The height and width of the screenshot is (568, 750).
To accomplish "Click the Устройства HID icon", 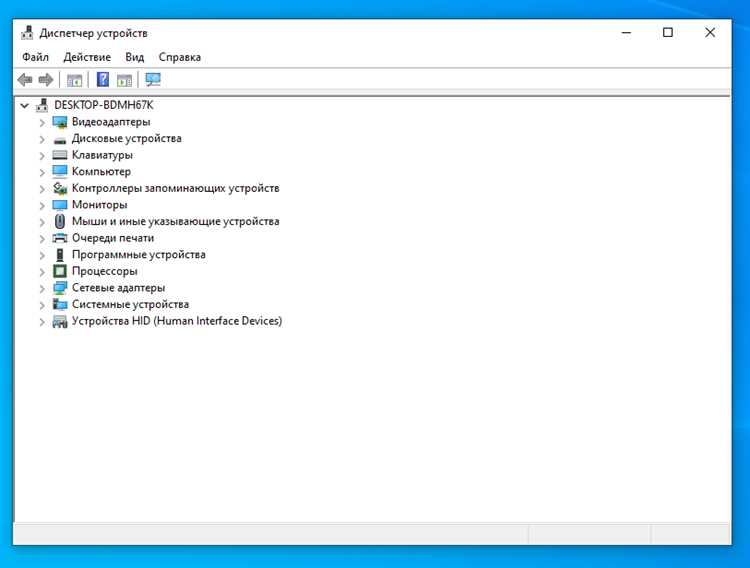I will (60, 322).
